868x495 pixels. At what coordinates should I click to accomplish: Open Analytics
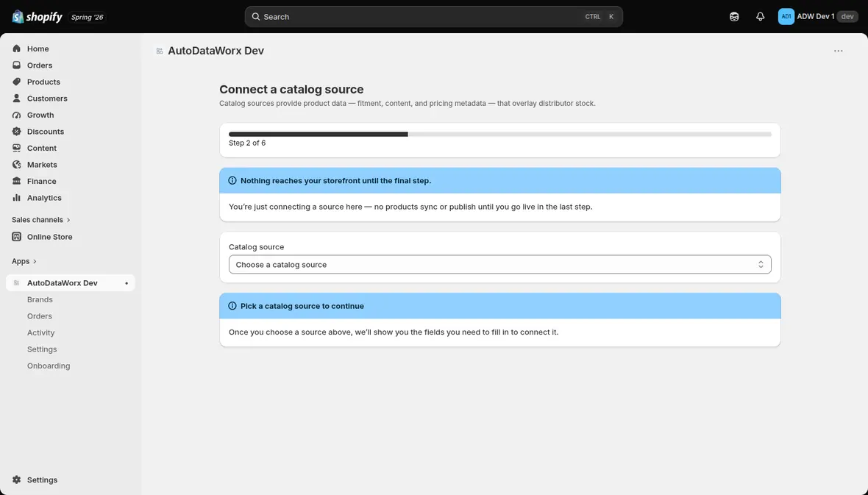(71, 199)
